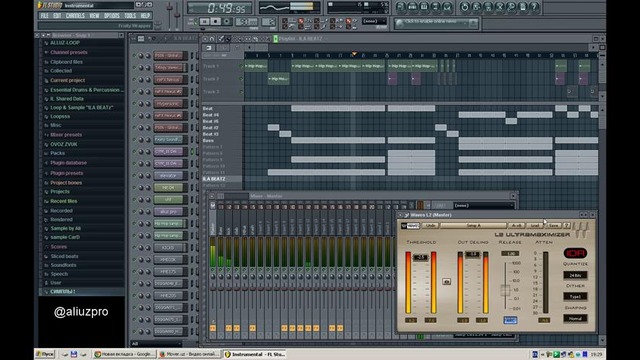Click the Save button in Waves L2
This screenshot has width=640, height=360.
[553, 225]
